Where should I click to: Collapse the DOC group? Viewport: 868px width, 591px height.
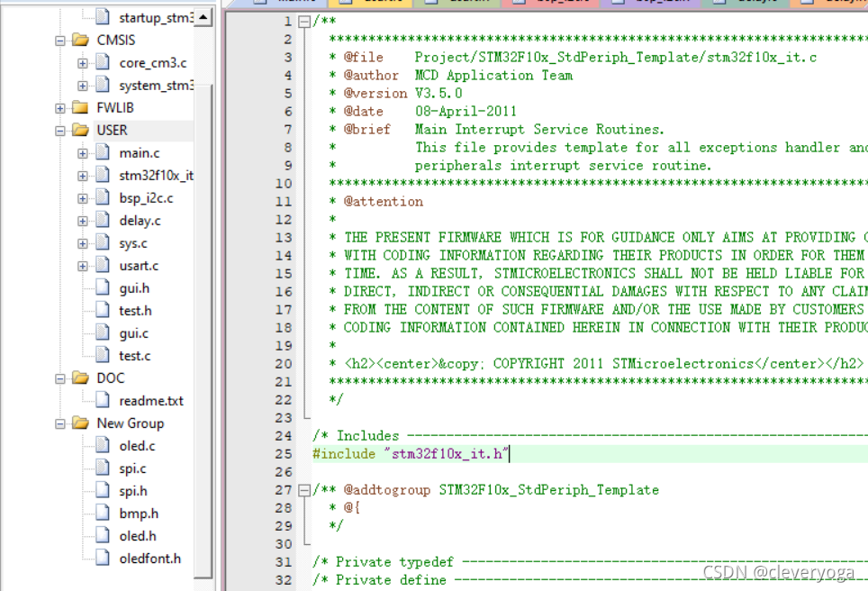coord(59,379)
